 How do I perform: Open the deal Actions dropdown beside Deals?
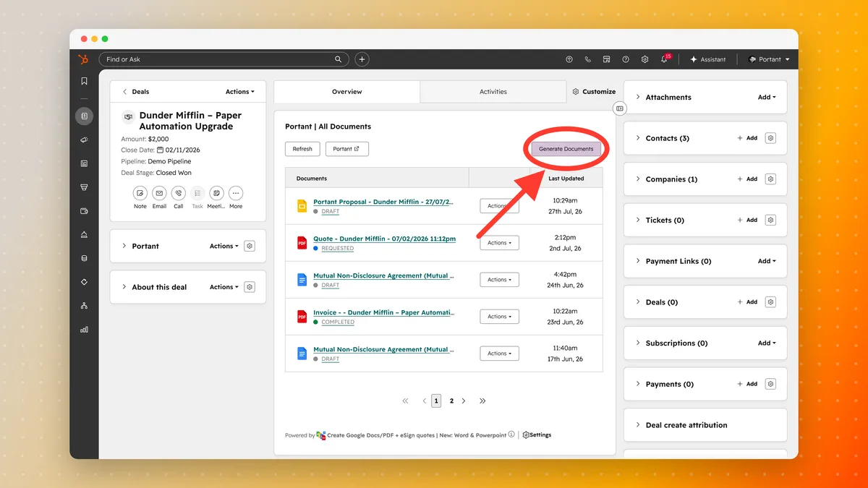(x=240, y=92)
